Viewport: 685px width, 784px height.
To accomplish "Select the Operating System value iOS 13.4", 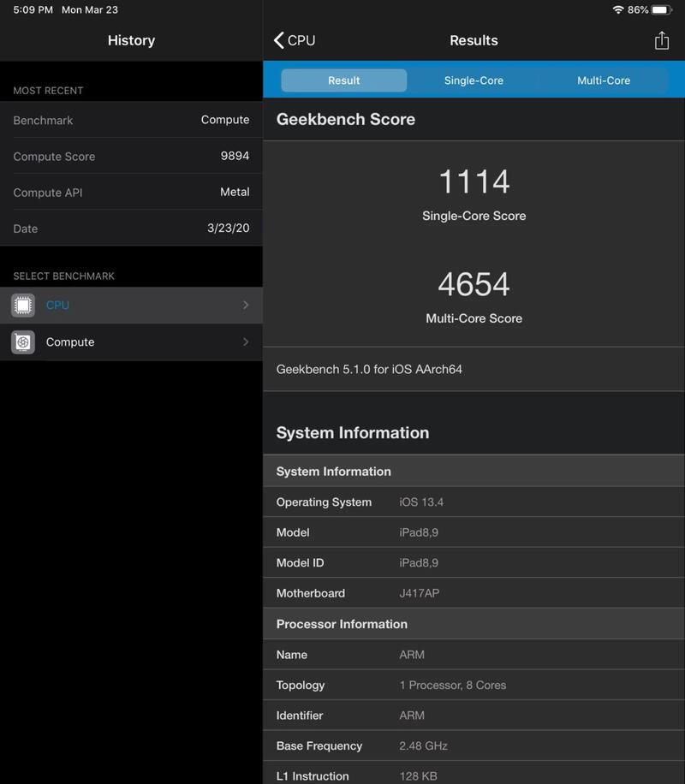I will click(421, 502).
